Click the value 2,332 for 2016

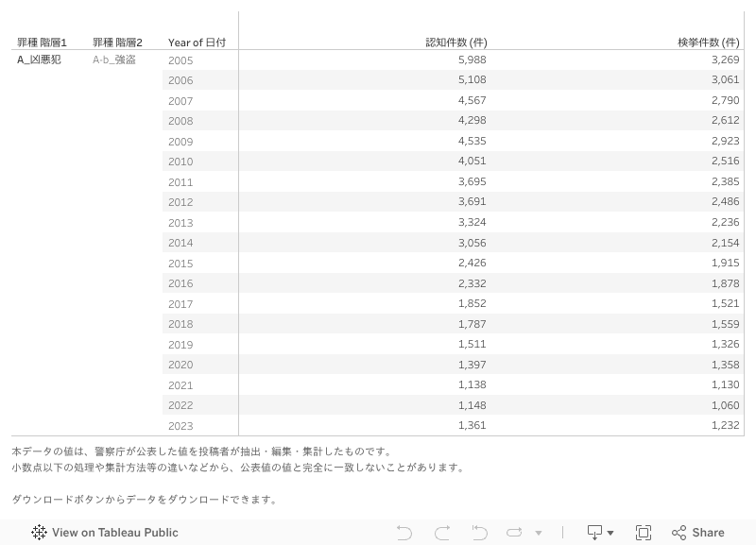pos(472,283)
